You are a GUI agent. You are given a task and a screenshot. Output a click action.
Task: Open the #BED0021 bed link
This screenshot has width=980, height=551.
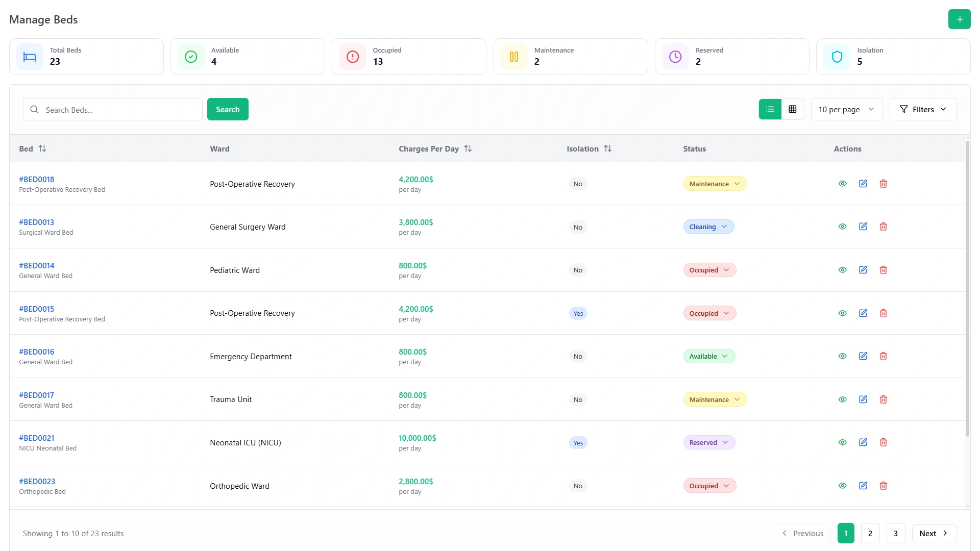(37, 438)
